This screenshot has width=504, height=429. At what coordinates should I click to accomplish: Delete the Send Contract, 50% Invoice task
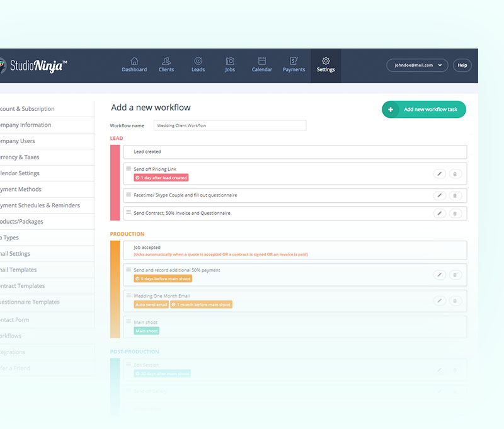click(455, 214)
